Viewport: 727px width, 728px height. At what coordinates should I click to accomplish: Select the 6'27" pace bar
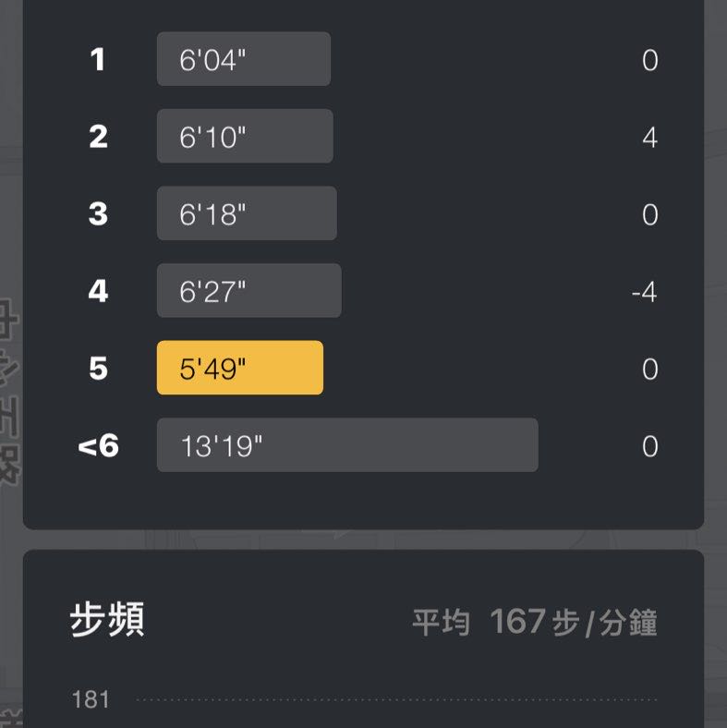pyautogui.click(x=249, y=291)
